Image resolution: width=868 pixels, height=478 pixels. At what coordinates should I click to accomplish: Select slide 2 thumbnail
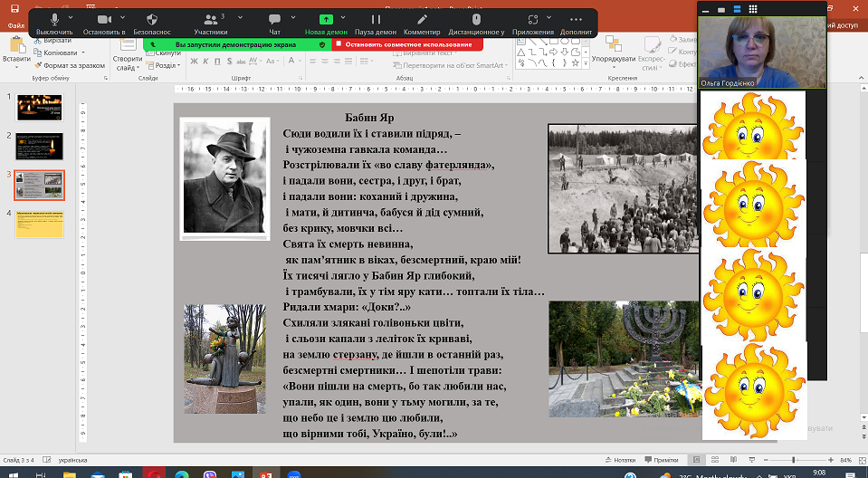point(39,147)
